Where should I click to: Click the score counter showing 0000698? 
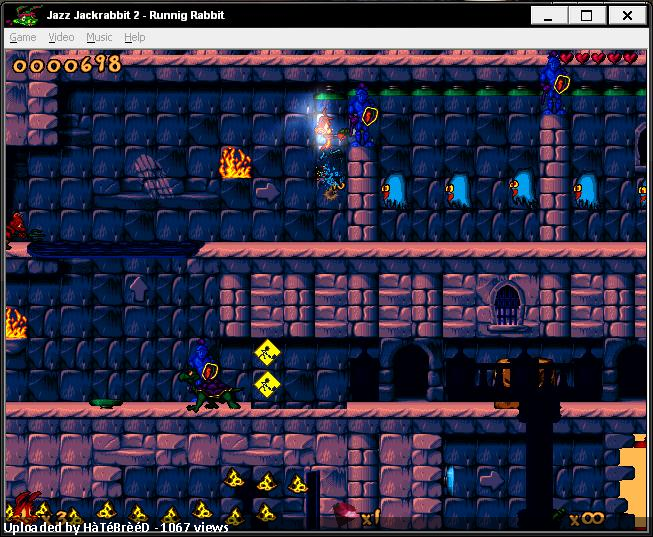(x=66, y=65)
